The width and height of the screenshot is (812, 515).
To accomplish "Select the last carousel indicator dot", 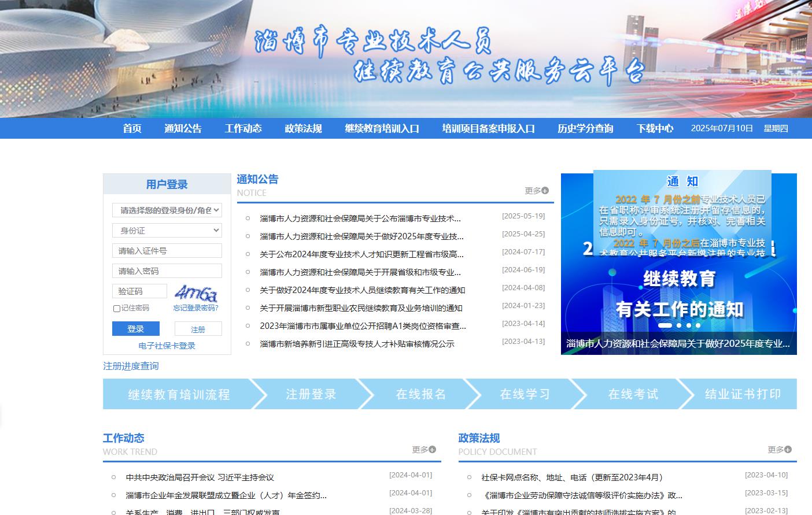I will pos(698,325).
